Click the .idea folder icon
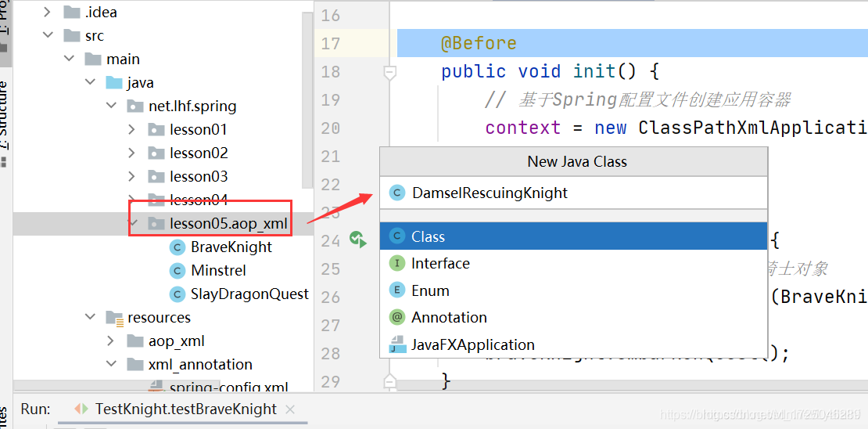 (72, 12)
